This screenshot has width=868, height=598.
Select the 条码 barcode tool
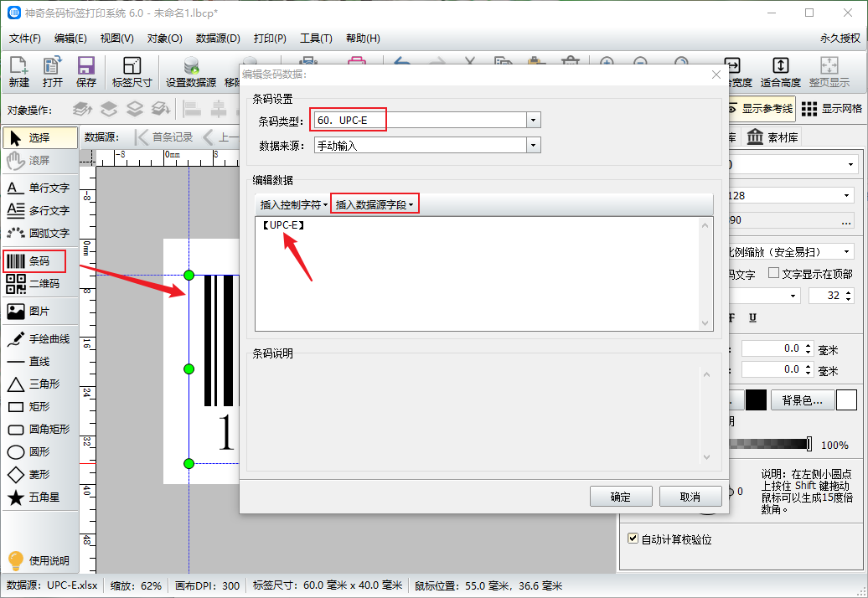pyautogui.click(x=39, y=261)
